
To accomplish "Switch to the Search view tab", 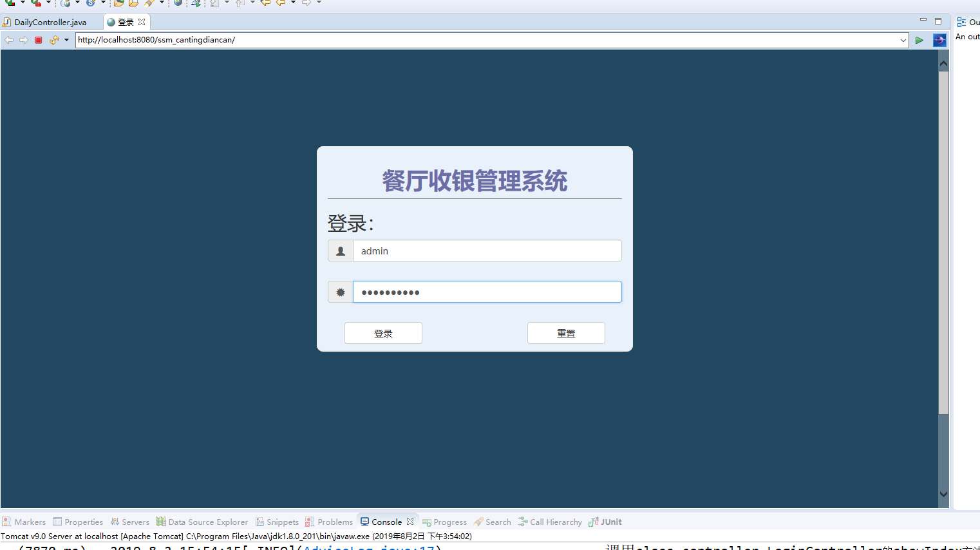I will [x=492, y=522].
